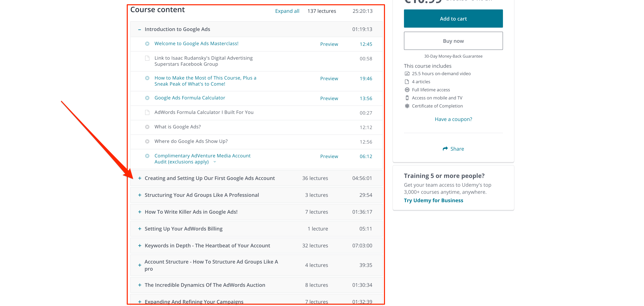Image resolution: width=644 pixels, height=306 pixels.
Task: Click video icon next to 25.5 hours on-demand video
Action: point(407,74)
